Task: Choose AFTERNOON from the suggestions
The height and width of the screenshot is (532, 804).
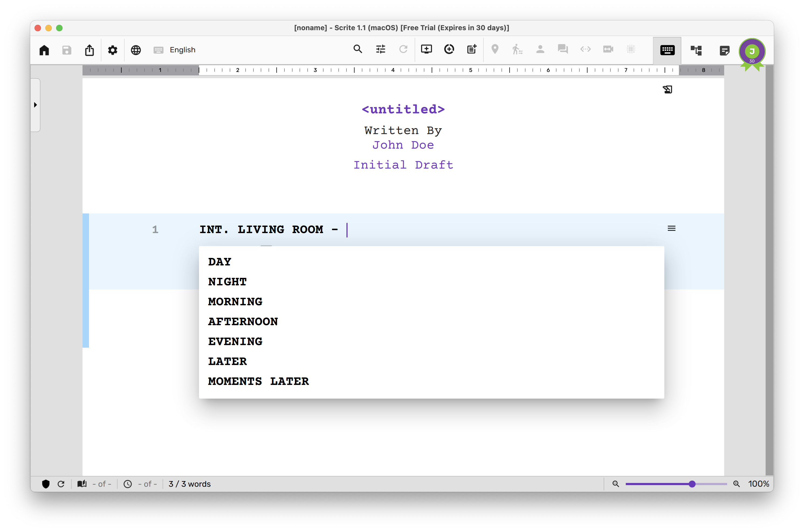Action: (x=431, y=321)
